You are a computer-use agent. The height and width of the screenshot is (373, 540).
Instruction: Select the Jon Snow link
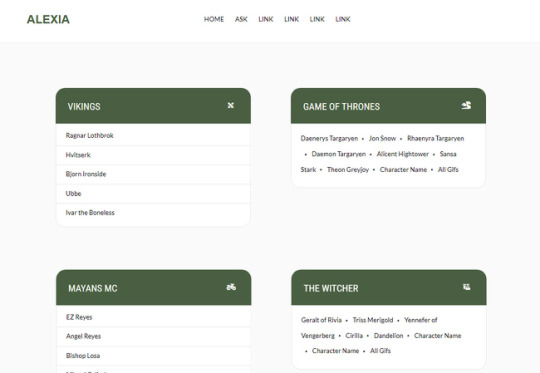(382, 138)
